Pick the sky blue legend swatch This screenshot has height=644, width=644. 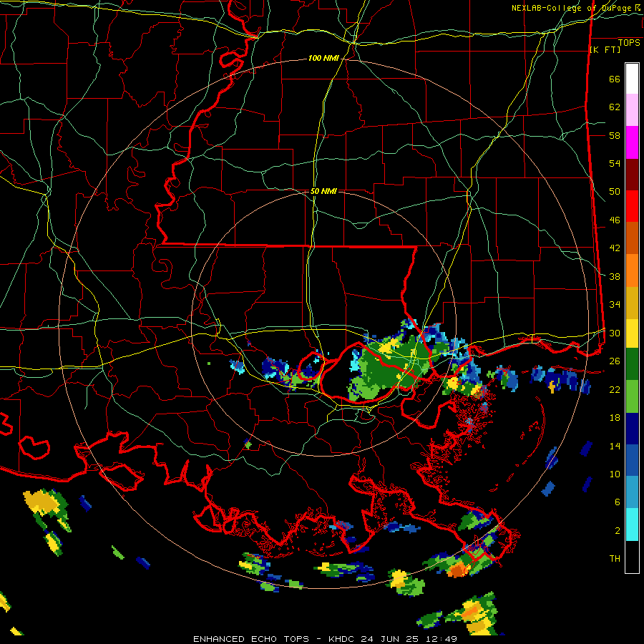coord(632,492)
